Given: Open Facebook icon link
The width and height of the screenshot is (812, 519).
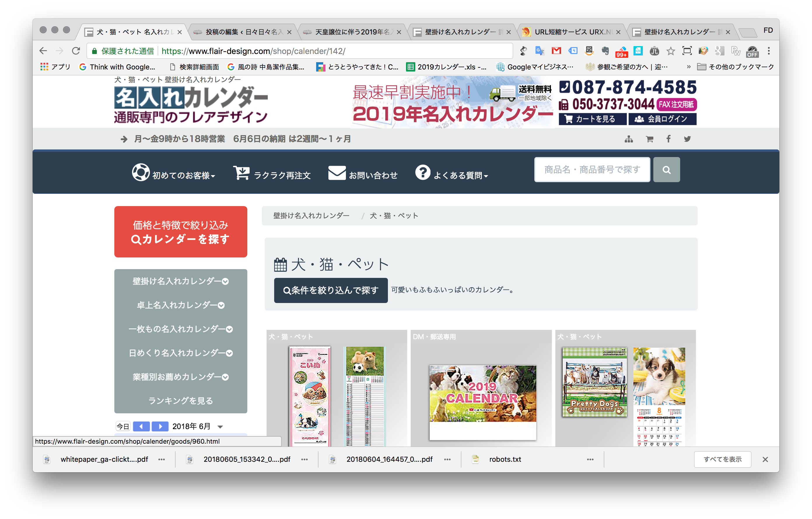Looking at the screenshot, I should point(668,139).
